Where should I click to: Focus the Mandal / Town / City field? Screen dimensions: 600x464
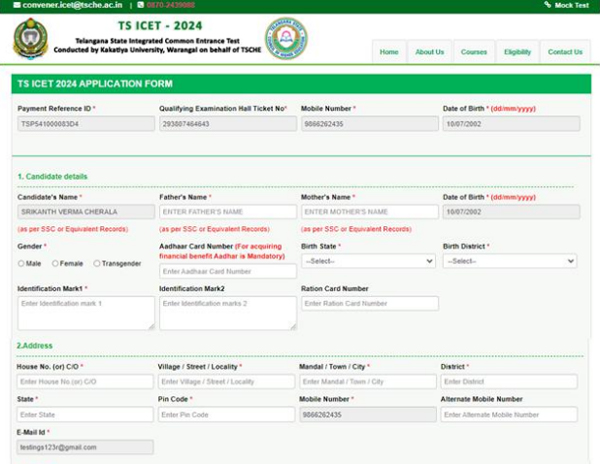click(368, 381)
